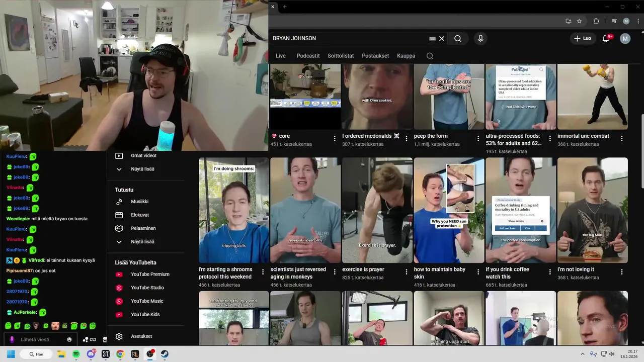Open the Chrome three-dot menu
Image resolution: width=644 pixels, height=362 pixels.
click(638, 21)
